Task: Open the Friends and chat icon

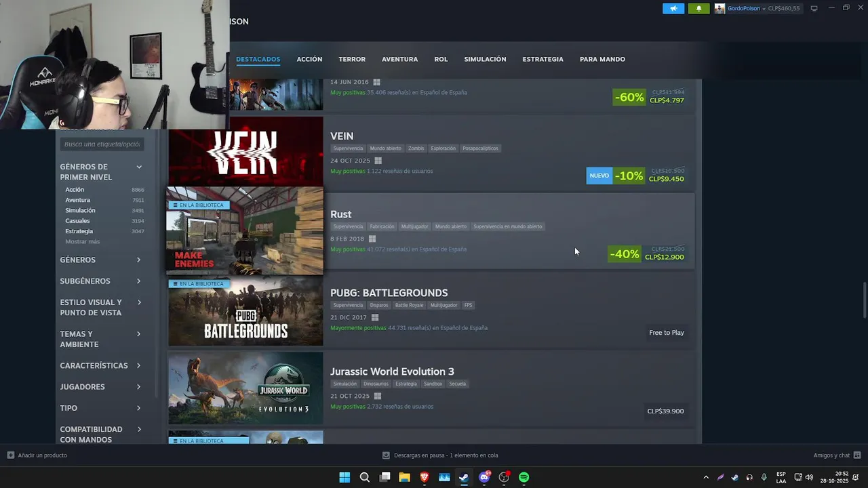Action: click(857, 455)
